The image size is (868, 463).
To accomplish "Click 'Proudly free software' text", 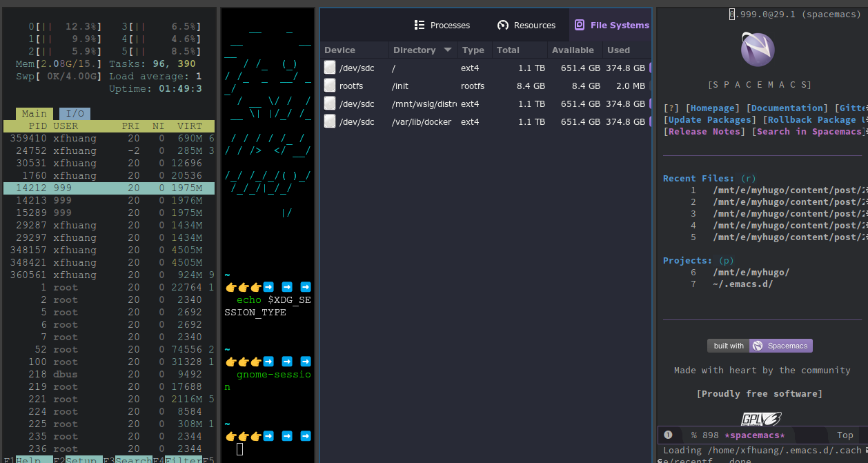I will (x=760, y=393).
